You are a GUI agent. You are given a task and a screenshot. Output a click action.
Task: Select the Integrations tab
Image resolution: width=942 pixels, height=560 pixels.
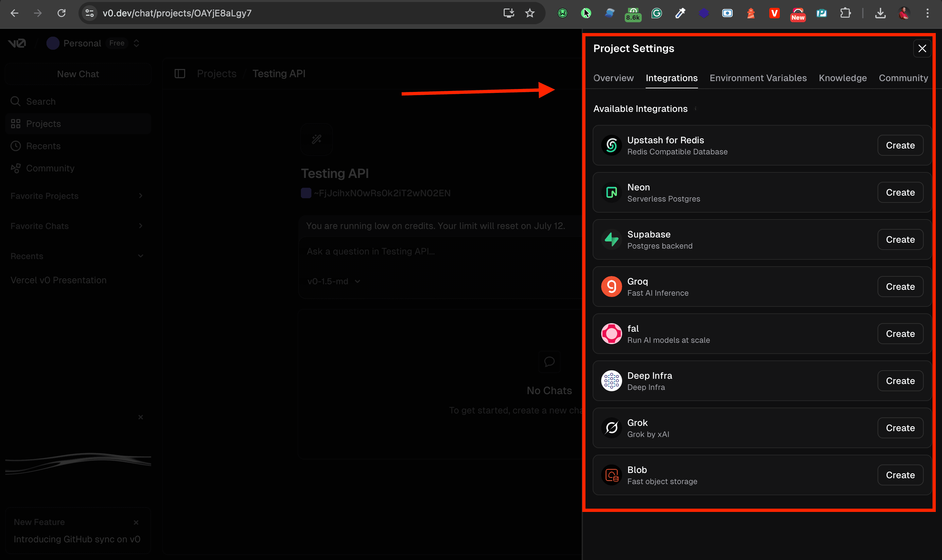(672, 78)
